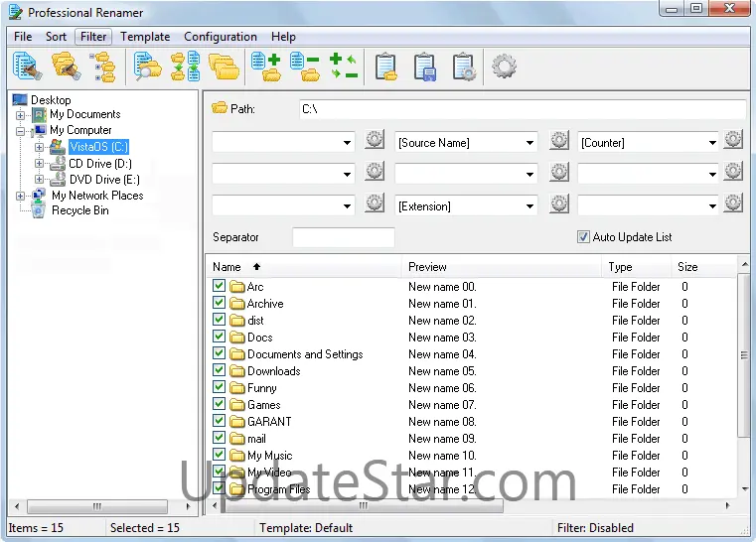
Task: Click gear after third row right dropdown
Action: pyautogui.click(x=733, y=203)
